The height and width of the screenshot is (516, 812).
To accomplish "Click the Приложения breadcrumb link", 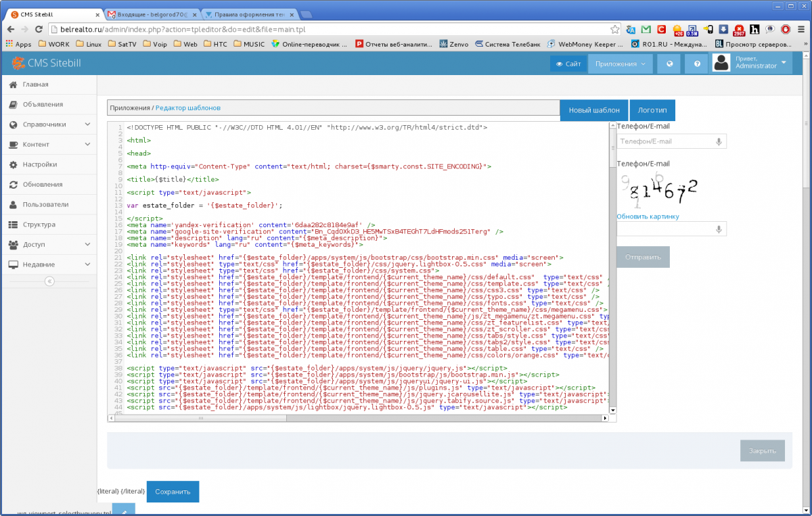I will pos(130,108).
